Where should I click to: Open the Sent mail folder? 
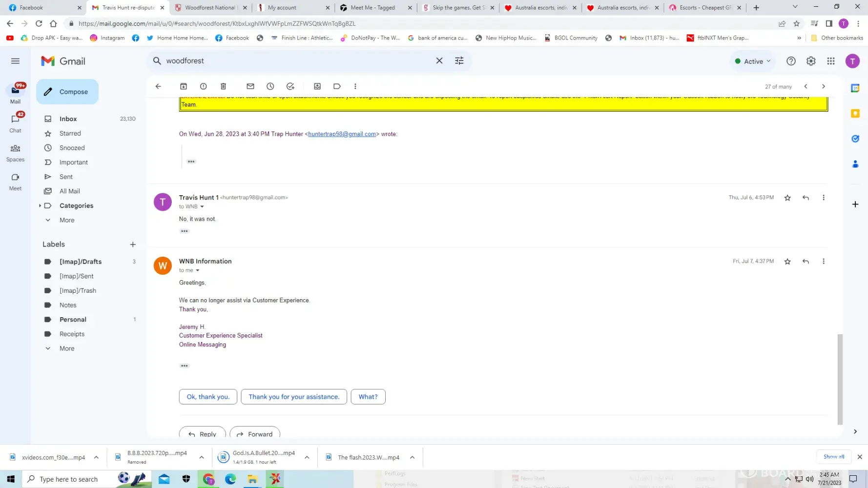(x=66, y=177)
